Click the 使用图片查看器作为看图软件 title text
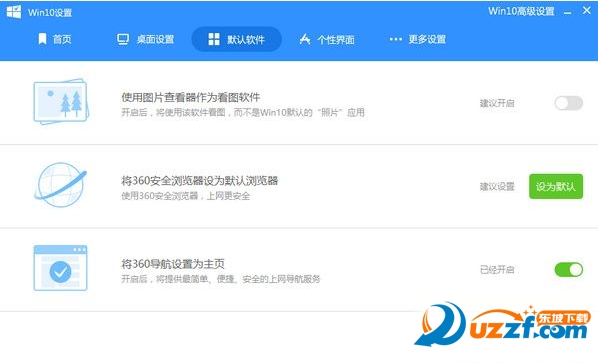 point(191,97)
